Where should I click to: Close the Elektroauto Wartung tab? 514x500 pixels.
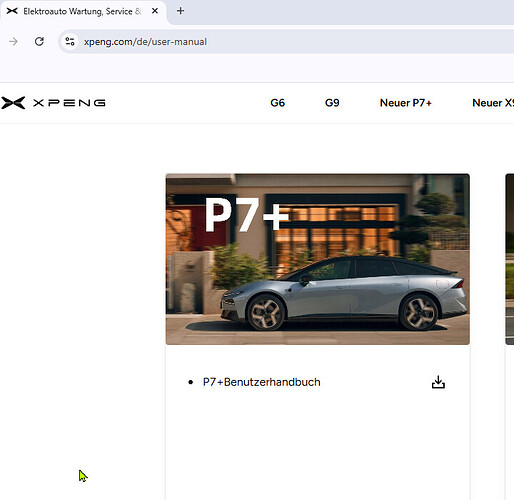point(155,11)
